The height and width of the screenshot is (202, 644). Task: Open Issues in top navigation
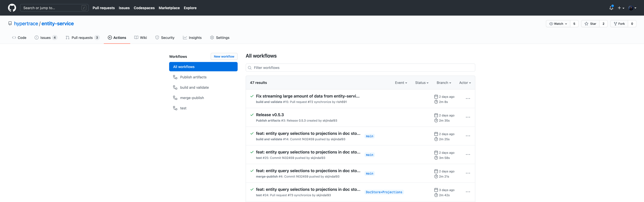pyautogui.click(x=124, y=8)
